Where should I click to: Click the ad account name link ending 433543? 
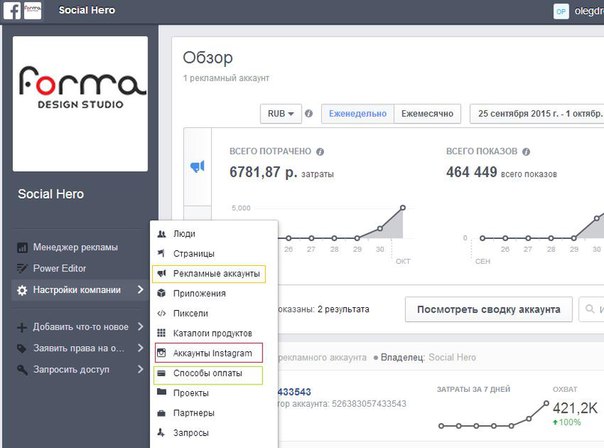click(x=294, y=392)
